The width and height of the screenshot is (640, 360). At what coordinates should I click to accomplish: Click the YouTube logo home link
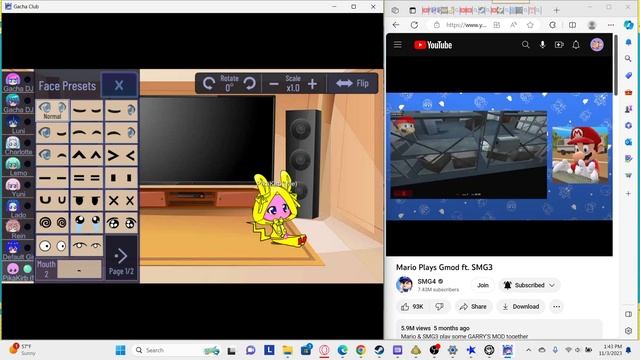433,45
